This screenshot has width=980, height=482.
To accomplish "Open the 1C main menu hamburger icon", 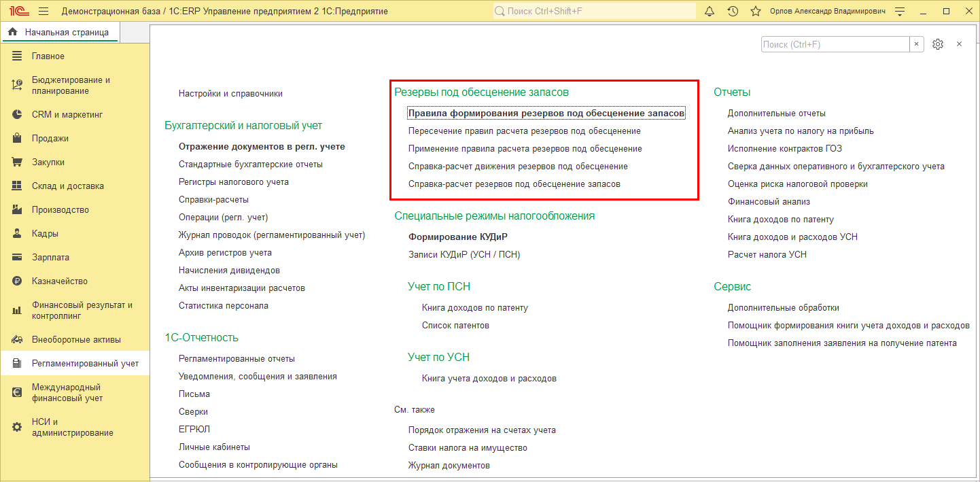I will tap(43, 12).
